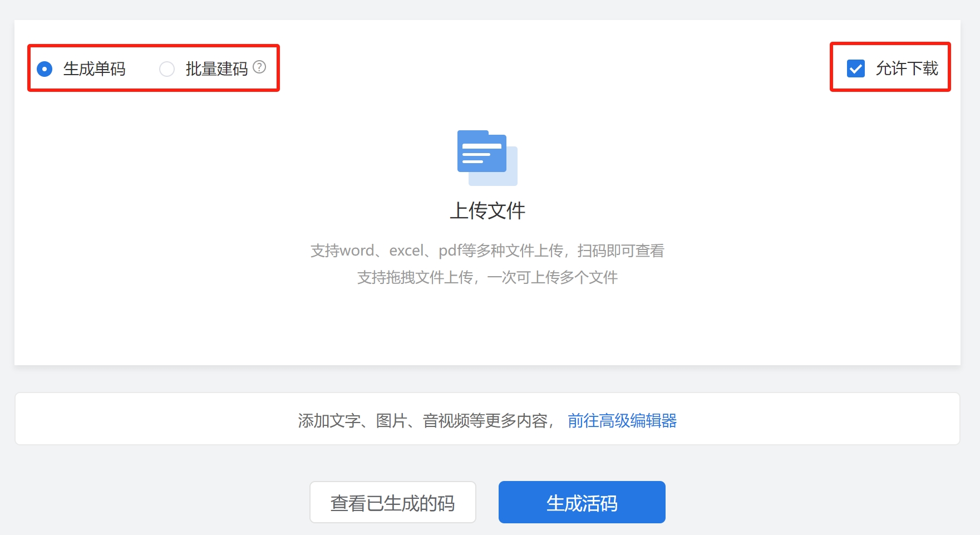Open 查看已生成的码 button
Screen dimensions: 980x535
pos(393,502)
